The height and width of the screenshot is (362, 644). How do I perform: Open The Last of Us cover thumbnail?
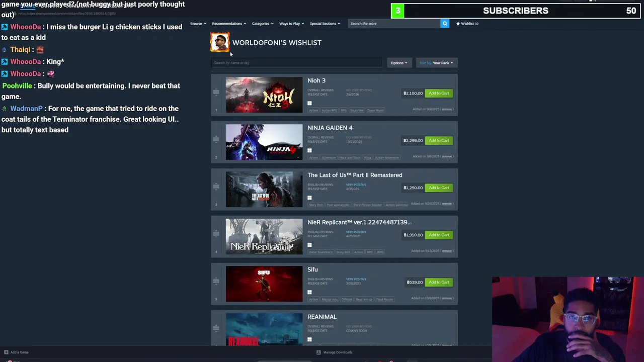[264, 190]
